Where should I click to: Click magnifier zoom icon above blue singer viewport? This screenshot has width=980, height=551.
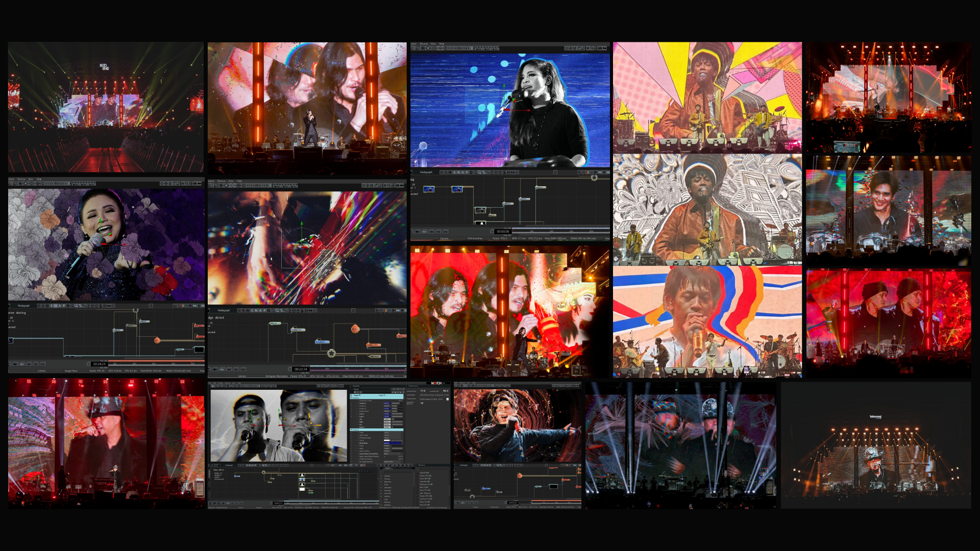point(592,48)
